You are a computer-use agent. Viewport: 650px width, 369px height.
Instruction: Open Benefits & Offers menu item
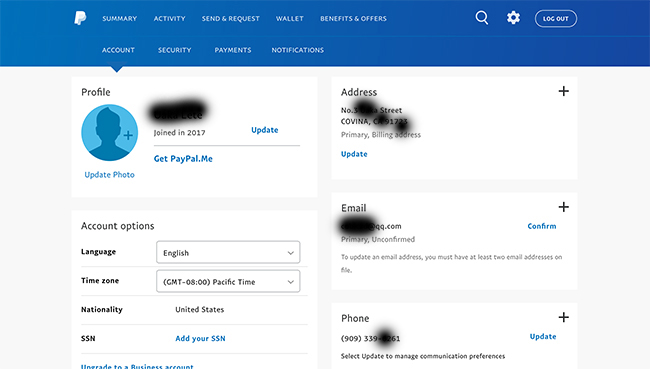click(x=353, y=19)
